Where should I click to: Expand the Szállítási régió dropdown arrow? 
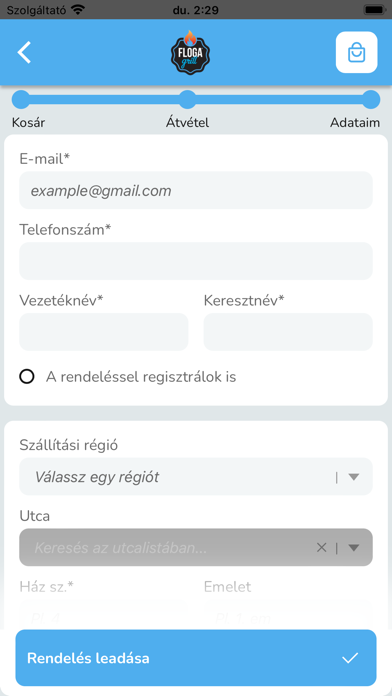tap(353, 477)
